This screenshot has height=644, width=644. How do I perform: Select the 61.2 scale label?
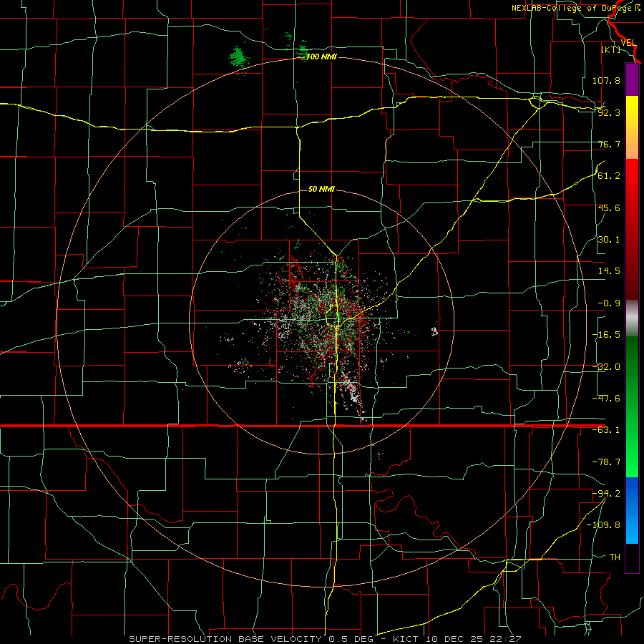(x=609, y=176)
